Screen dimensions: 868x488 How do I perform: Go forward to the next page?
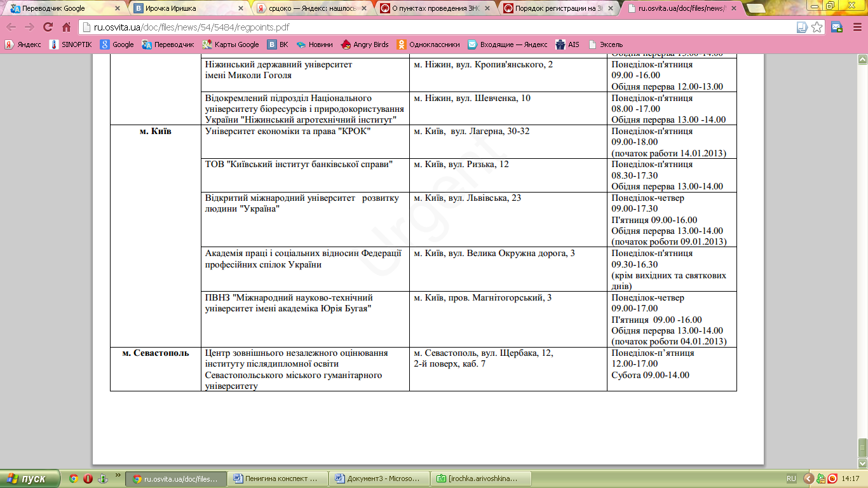29,27
